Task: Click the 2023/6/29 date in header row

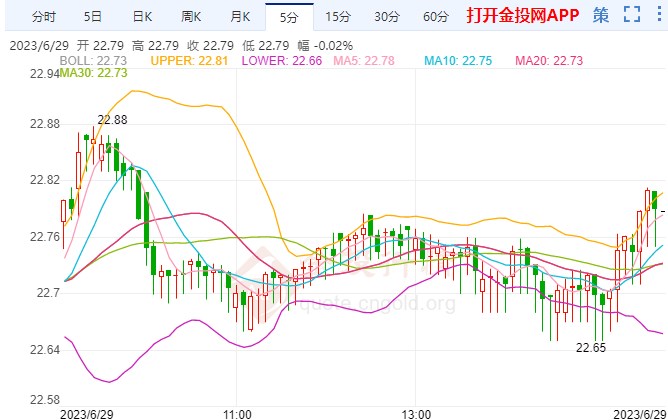Action: pyautogui.click(x=39, y=46)
